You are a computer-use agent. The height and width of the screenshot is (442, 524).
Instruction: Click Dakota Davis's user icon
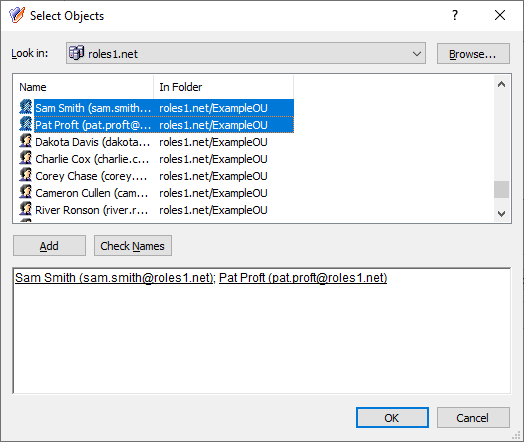click(26, 141)
